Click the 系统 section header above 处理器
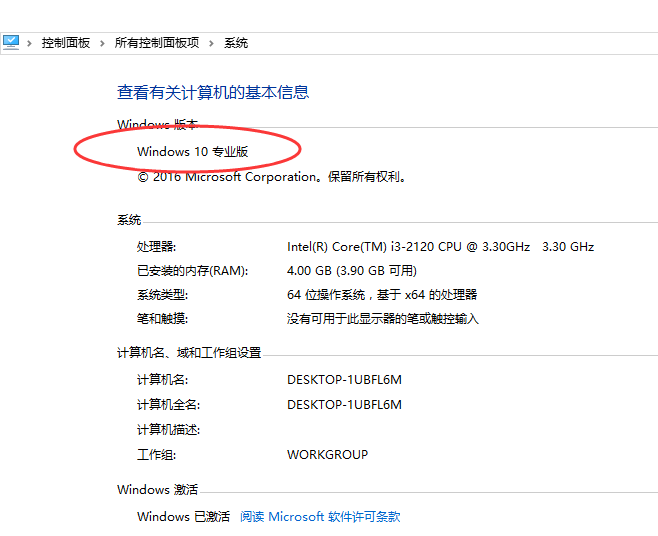 click(129, 220)
